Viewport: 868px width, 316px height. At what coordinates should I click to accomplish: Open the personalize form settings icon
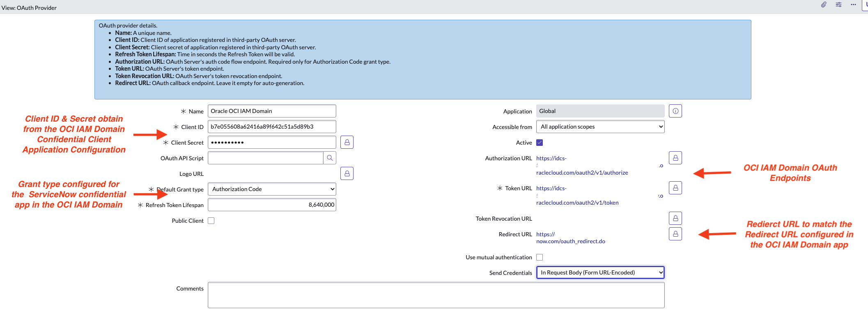[838, 5]
